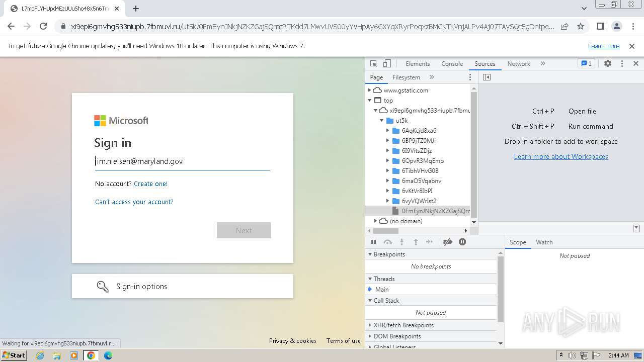644x362 pixels.
Task: Click Can't access your account link
Action: [x=134, y=202]
